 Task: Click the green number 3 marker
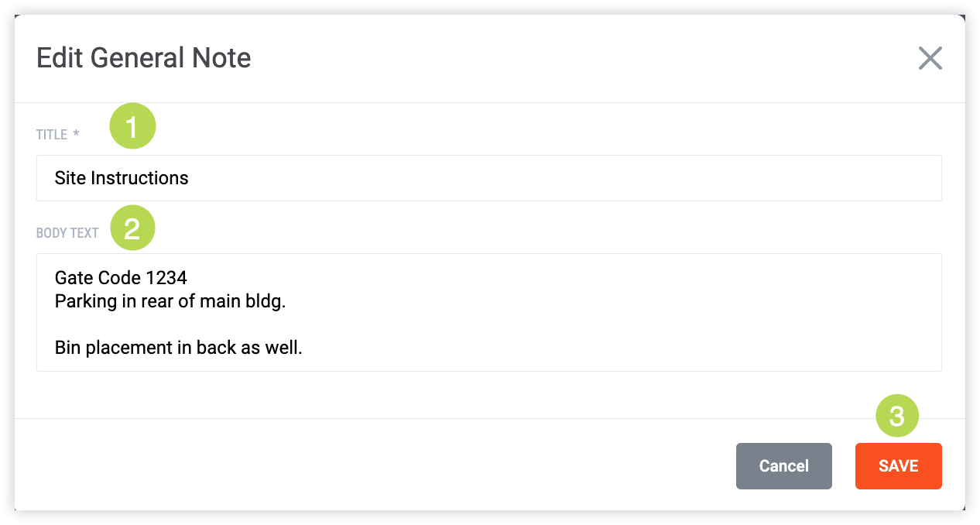coord(896,417)
